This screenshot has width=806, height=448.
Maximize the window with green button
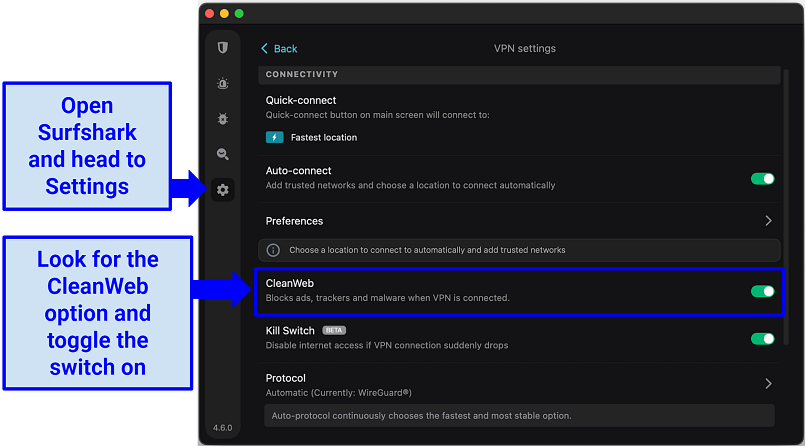[x=239, y=13]
